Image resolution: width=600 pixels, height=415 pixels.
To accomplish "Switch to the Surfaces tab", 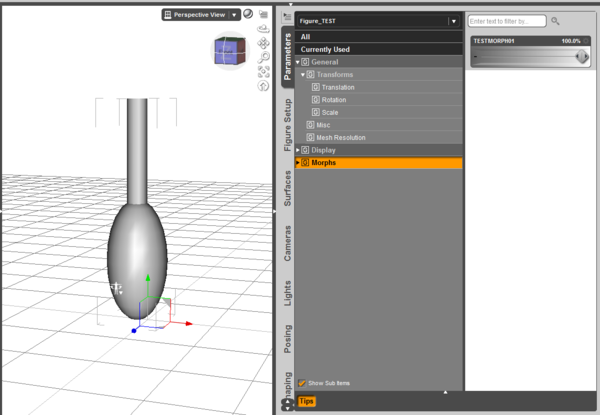I will (x=287, y=189).
